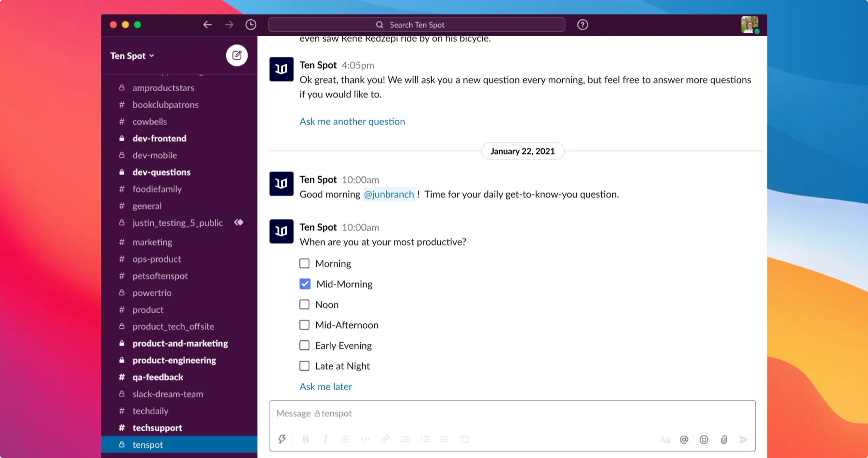Open the January 22, 2021 date menu

pyautogui.click(x=523, y=151)
